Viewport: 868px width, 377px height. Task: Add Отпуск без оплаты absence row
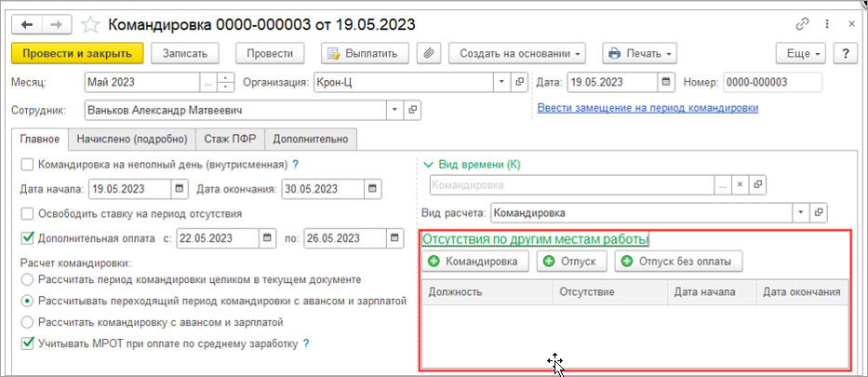[x=678, y=262]
